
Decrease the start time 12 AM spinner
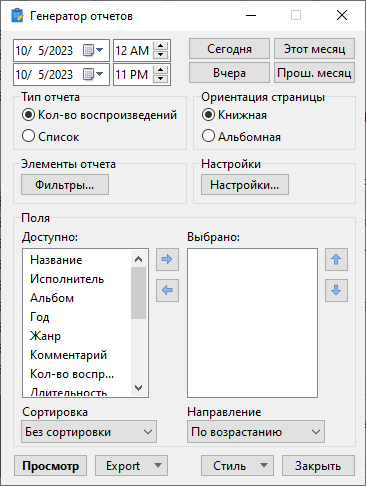coord(161,55)
